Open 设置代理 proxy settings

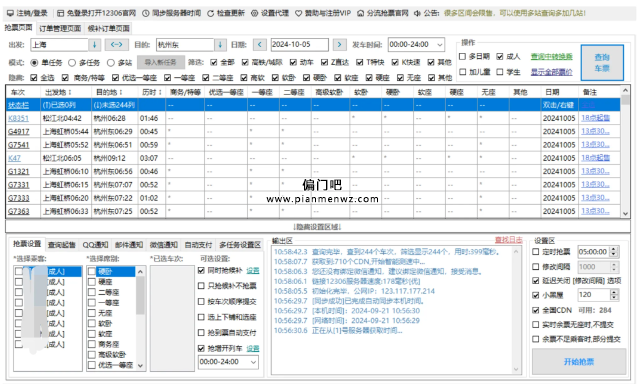point(270,13)
